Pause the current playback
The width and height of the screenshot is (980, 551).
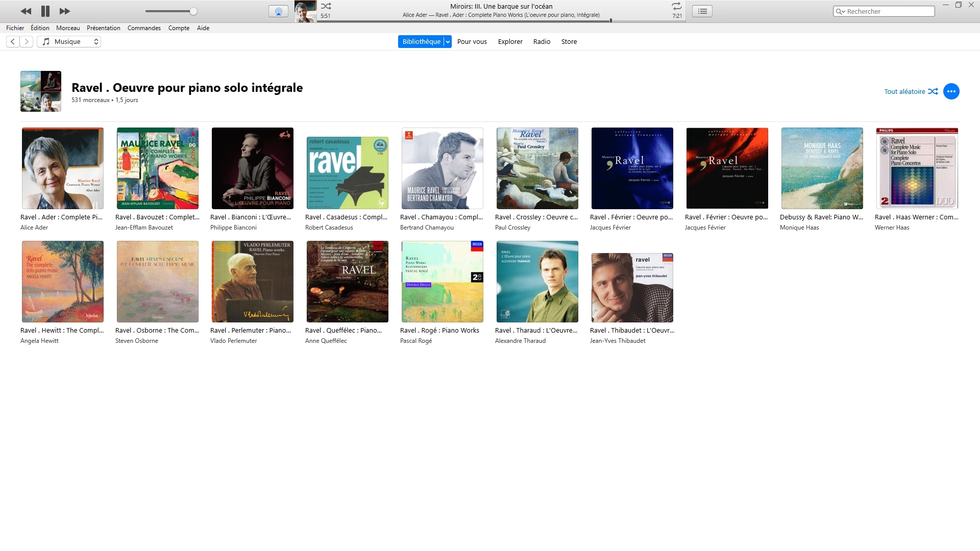45,11
